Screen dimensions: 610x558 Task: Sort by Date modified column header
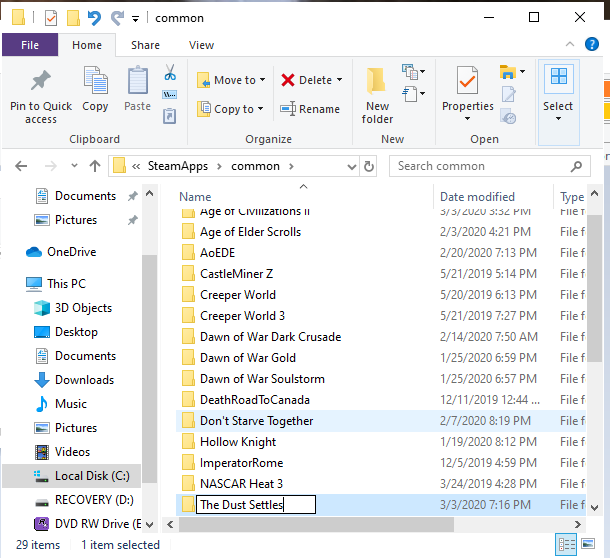[x=477, y=197]
